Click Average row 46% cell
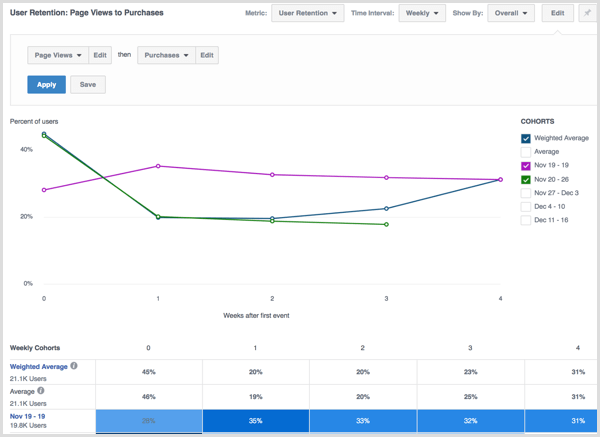 click(149, 397)
